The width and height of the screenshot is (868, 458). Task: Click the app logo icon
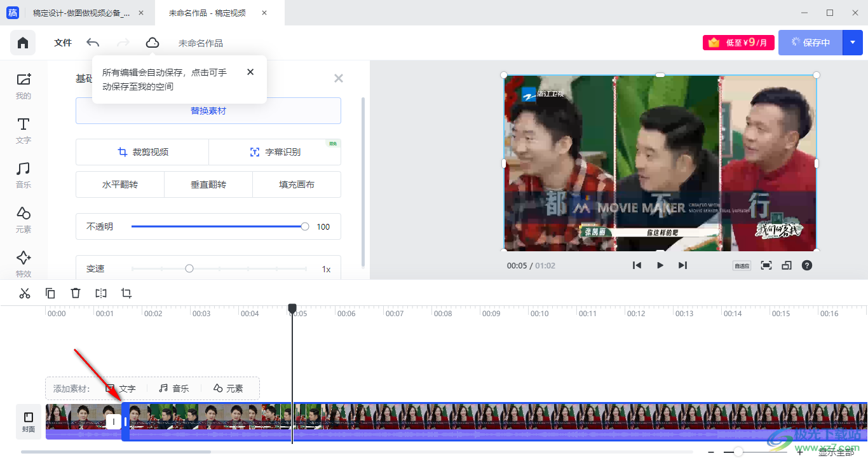tap(12, 13)
